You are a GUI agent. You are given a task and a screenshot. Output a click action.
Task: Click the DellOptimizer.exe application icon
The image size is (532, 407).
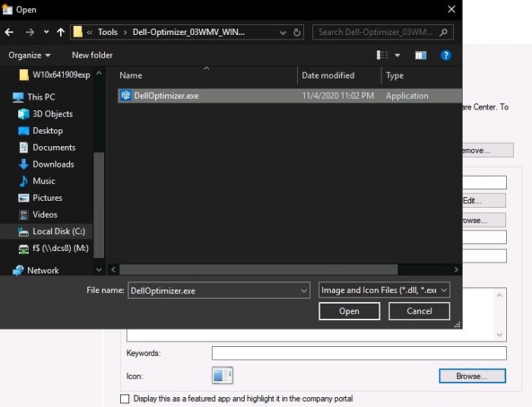[126, 95]
